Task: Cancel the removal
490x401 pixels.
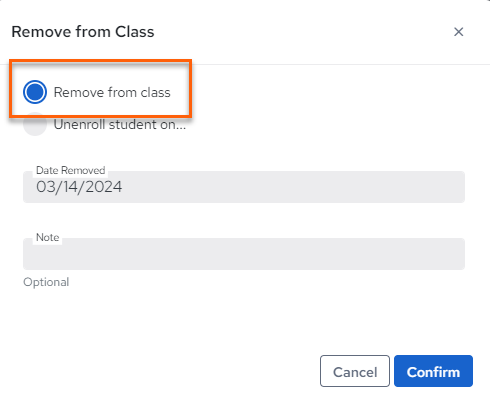Action: tap(355, 371)
